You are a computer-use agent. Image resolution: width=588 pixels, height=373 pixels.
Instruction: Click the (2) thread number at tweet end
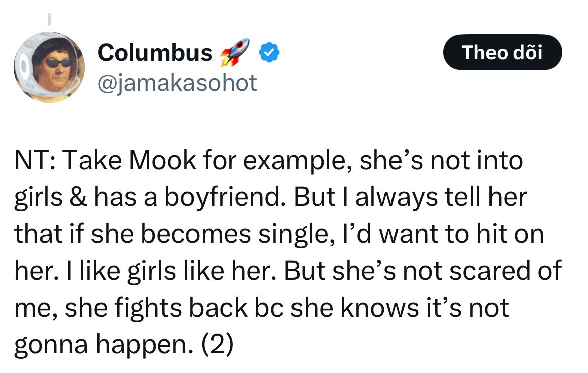[218, 344]
